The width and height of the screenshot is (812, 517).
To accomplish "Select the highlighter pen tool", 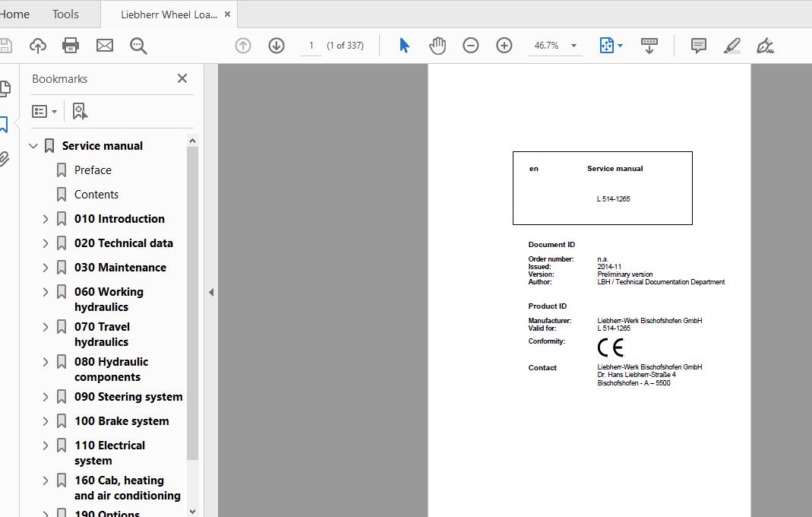I will [731, 46].
